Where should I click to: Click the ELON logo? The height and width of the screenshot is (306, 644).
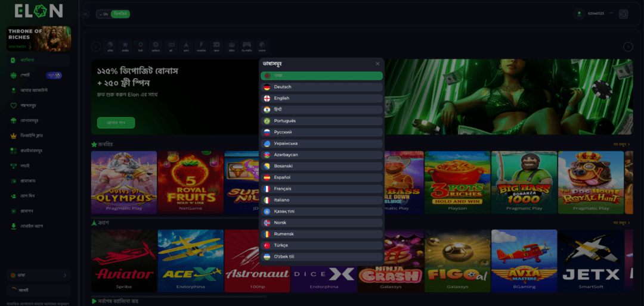[39, 11]
